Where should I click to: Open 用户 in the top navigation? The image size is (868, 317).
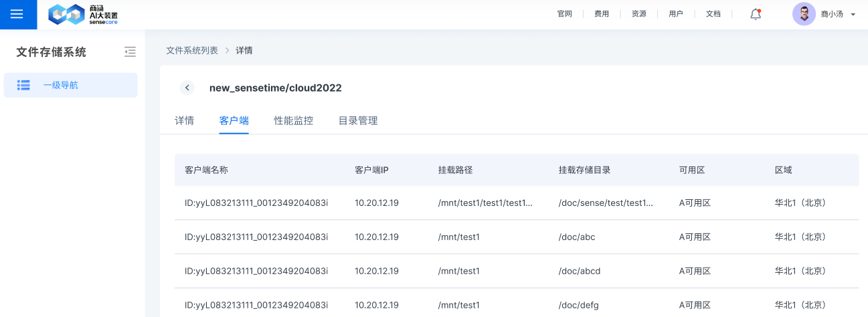click(x=676, y=14)
